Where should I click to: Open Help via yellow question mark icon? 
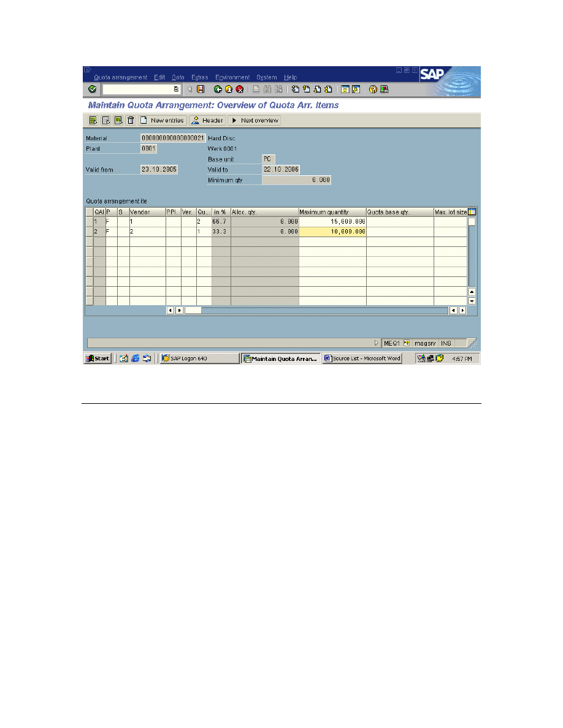[373, 89]
